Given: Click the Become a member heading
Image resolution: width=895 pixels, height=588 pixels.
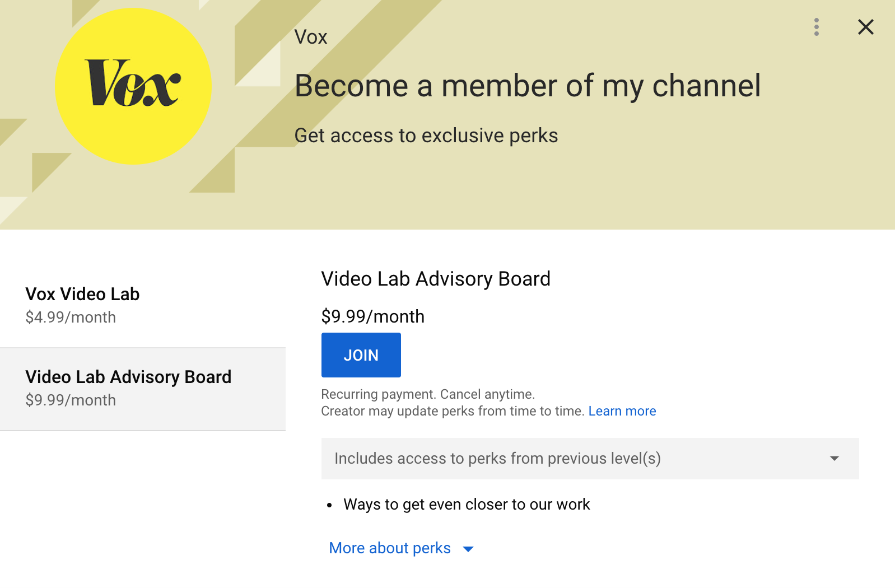Looking at the screenshot, I should click(x=528, y=86).
